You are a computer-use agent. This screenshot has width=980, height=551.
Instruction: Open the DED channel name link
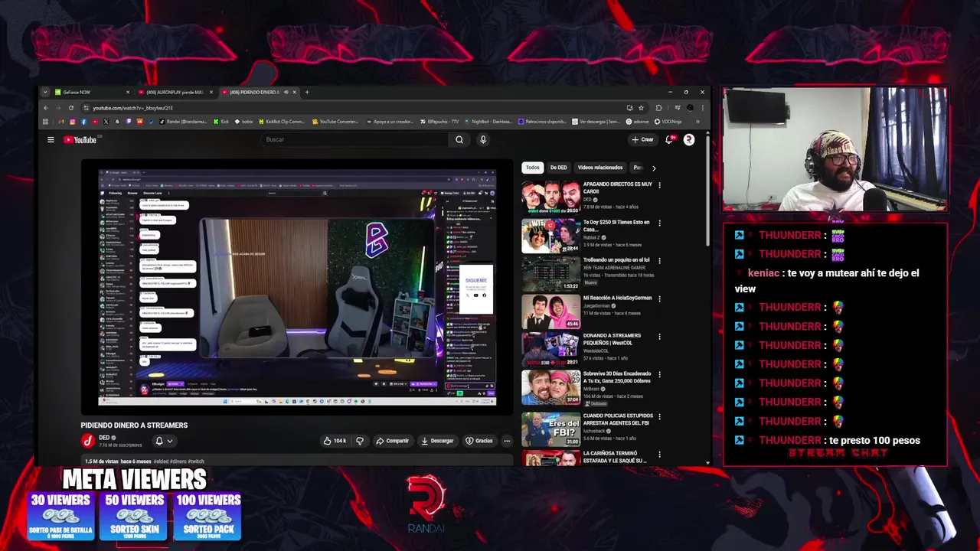point(104,438)
